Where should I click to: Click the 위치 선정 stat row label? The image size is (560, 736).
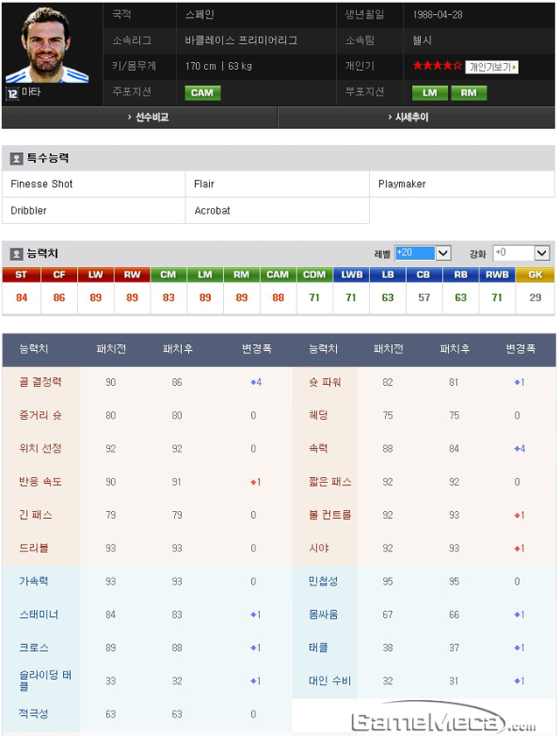tap(40, 448)
